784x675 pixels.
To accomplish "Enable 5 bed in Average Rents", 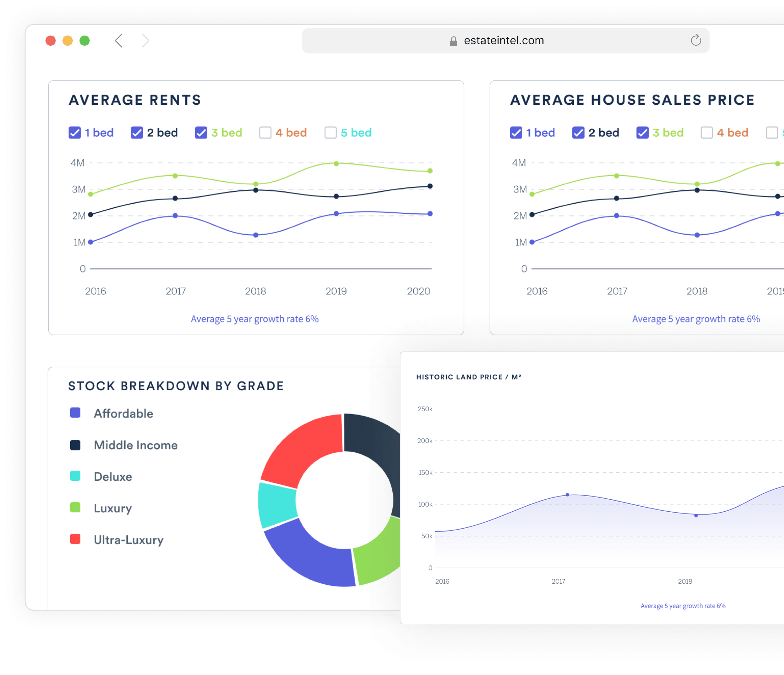I will (x=331, y=133).
